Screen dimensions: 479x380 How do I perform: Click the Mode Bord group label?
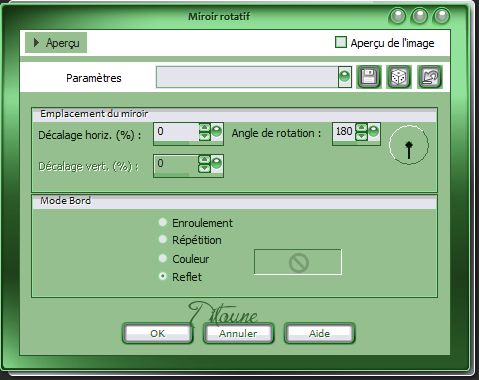click(x=65, y=201)
